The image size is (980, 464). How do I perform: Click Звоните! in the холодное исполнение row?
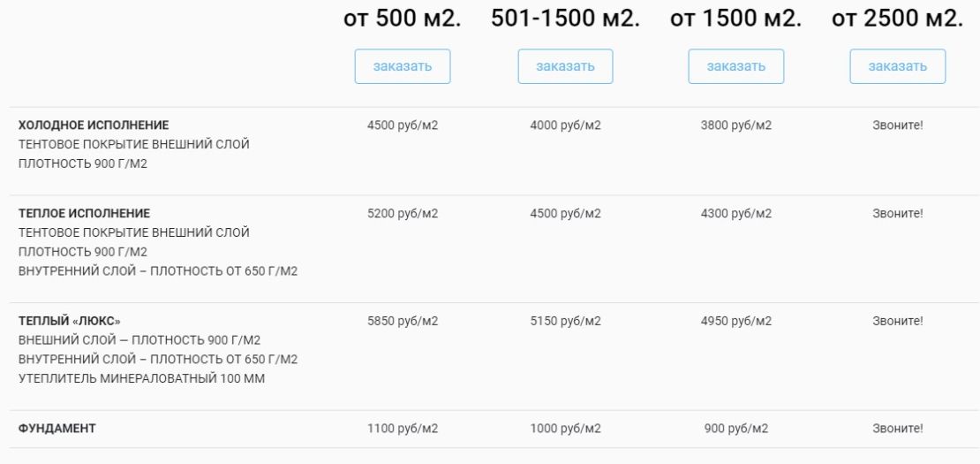[898, 126]
